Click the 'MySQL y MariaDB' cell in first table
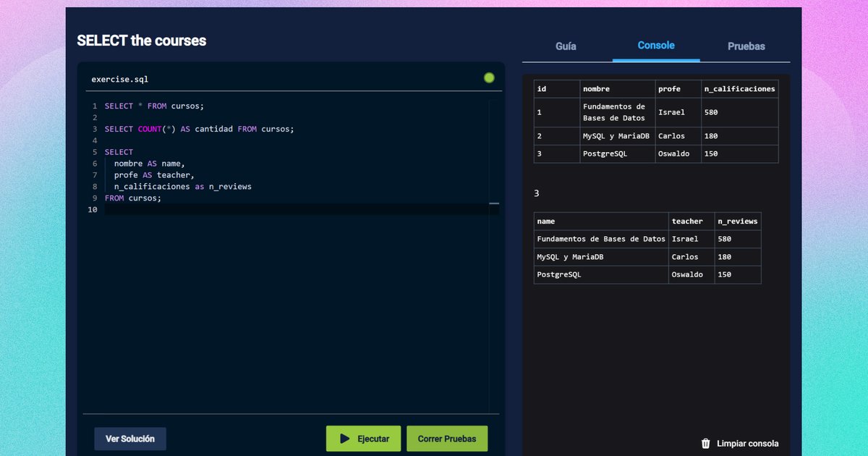Viewport: 868px width, 456px height. [x=618, y=136]
